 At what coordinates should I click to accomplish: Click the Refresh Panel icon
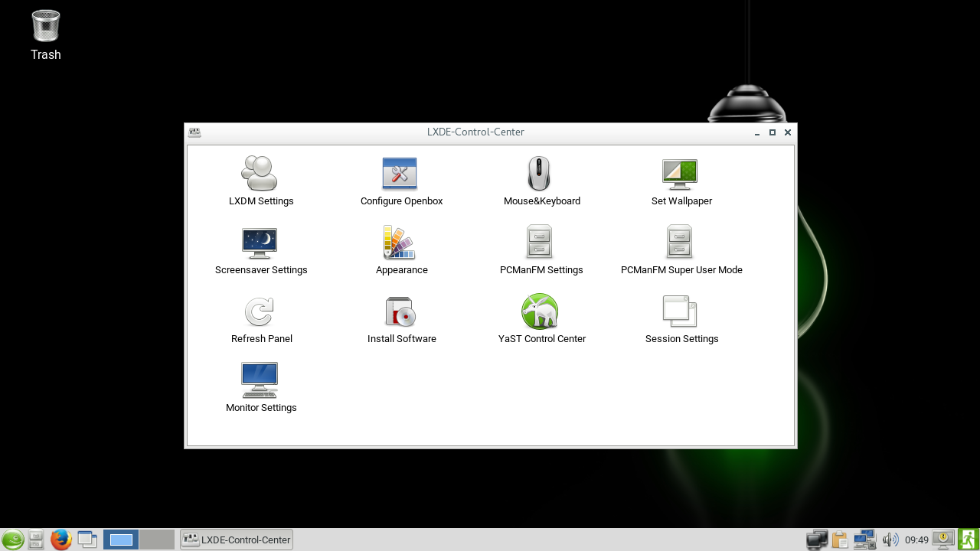coord(260,311)
